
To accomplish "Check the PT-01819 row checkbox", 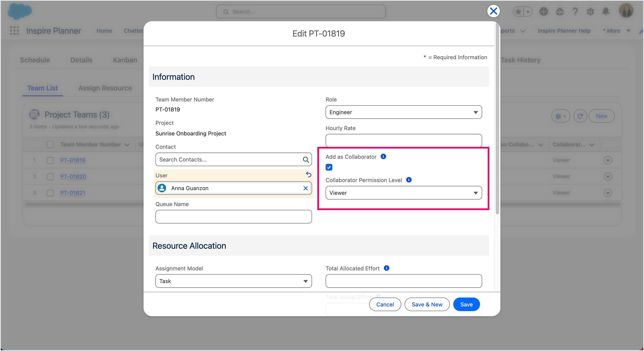I will [x=50, y=160].
